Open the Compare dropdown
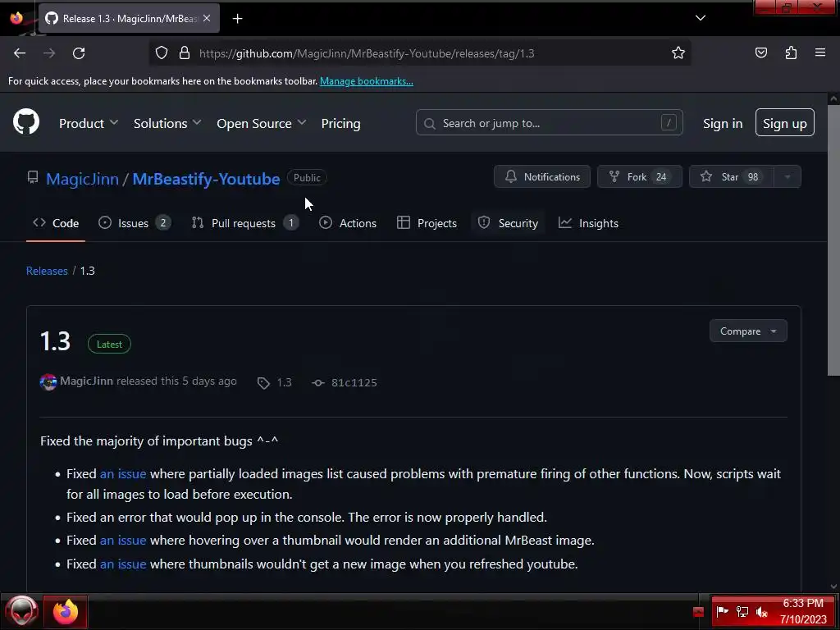840x630 pixels. (748, 331)
